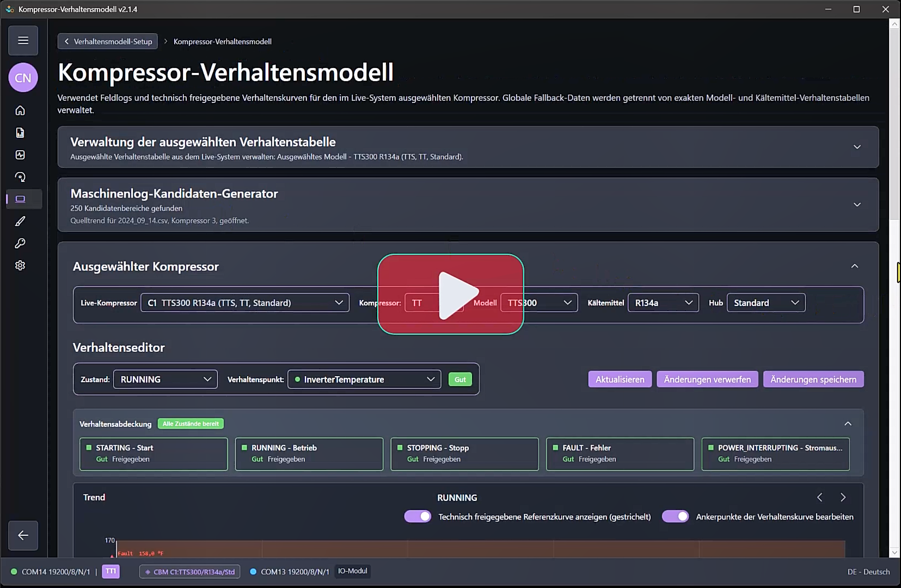Select POWER_INTERRUPTING state card
The height and width of the screenshot is (588, 901).
[776, 454]
